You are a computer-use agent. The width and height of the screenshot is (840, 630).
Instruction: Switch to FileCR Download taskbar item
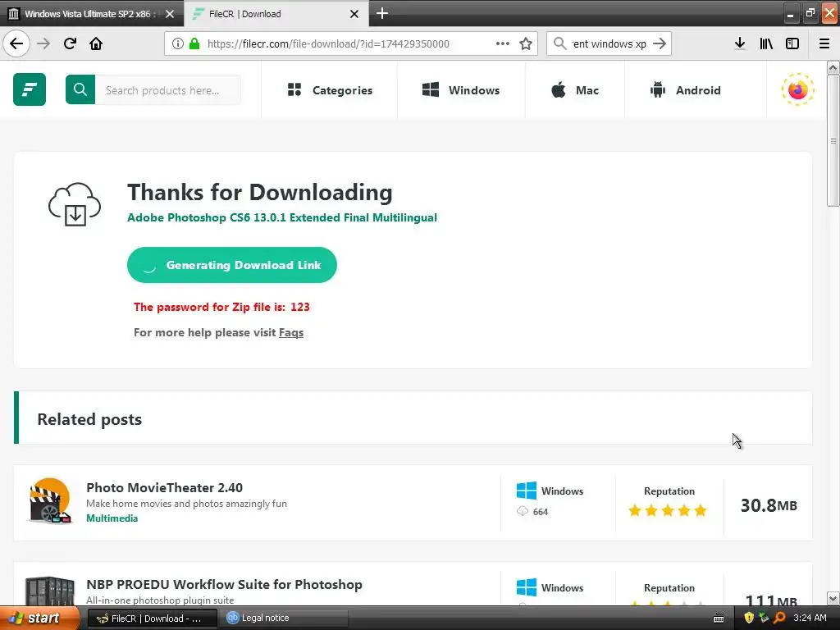152,619
